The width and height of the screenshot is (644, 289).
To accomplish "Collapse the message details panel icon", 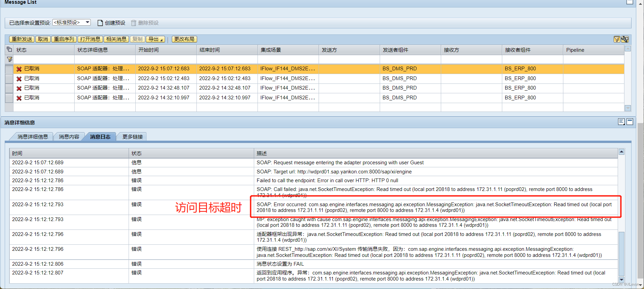I will (x=621, y=122).
